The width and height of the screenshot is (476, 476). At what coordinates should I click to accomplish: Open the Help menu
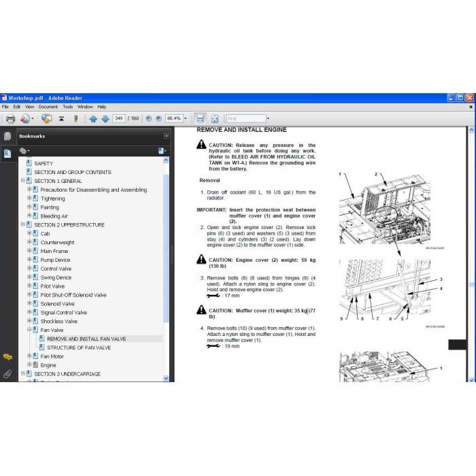[102, 107]
